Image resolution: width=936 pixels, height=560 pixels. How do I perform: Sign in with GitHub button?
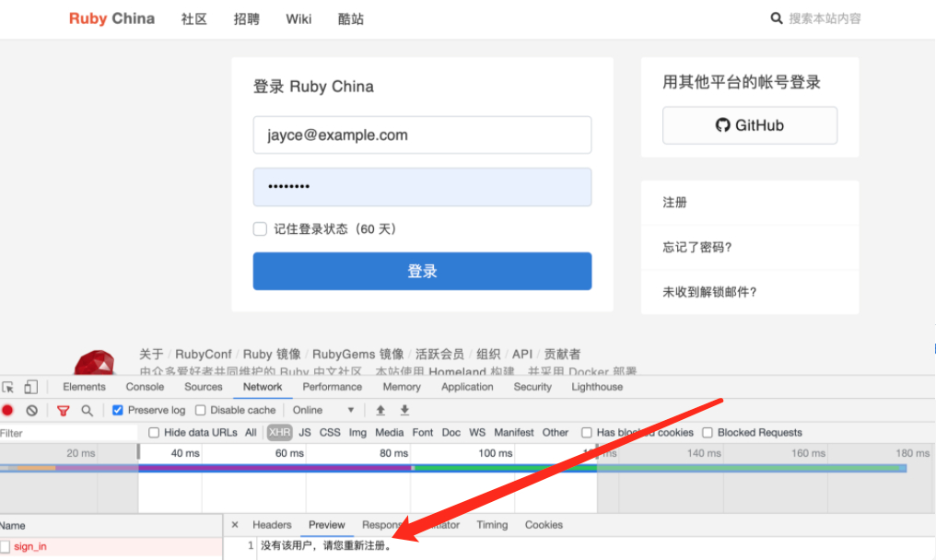[750, 125]
